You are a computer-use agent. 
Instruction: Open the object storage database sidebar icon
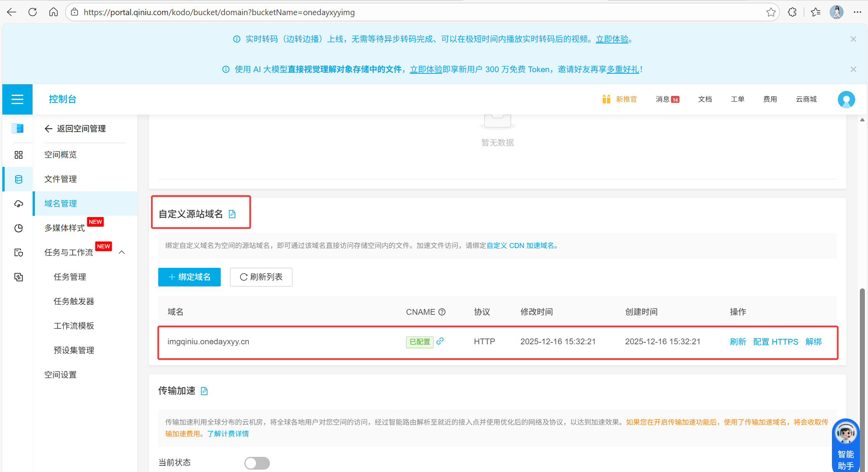tap(18, 179)
